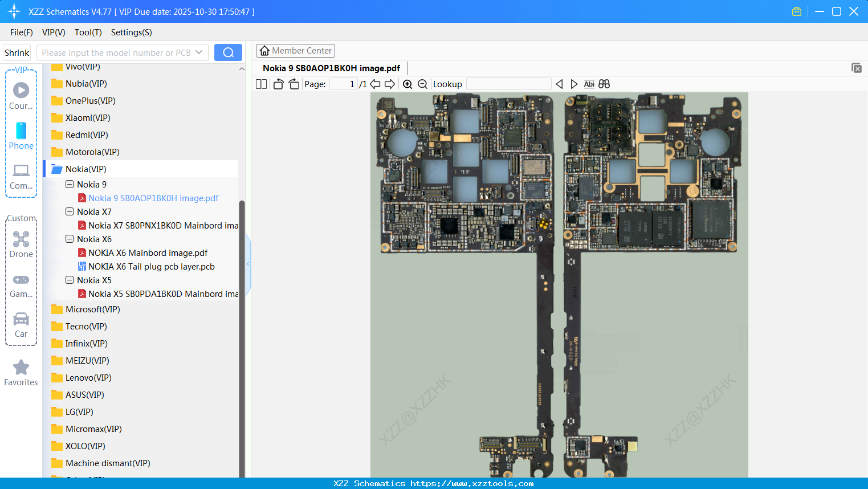
Task: Collapse the Nokia 9 tree node
Action: (x=70, y=185)
